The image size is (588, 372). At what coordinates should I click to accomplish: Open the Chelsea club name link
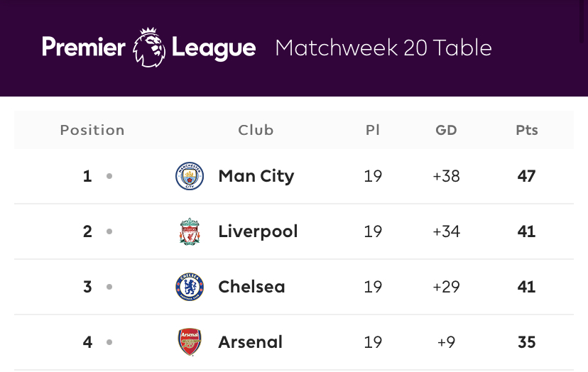tap(251, 287)
